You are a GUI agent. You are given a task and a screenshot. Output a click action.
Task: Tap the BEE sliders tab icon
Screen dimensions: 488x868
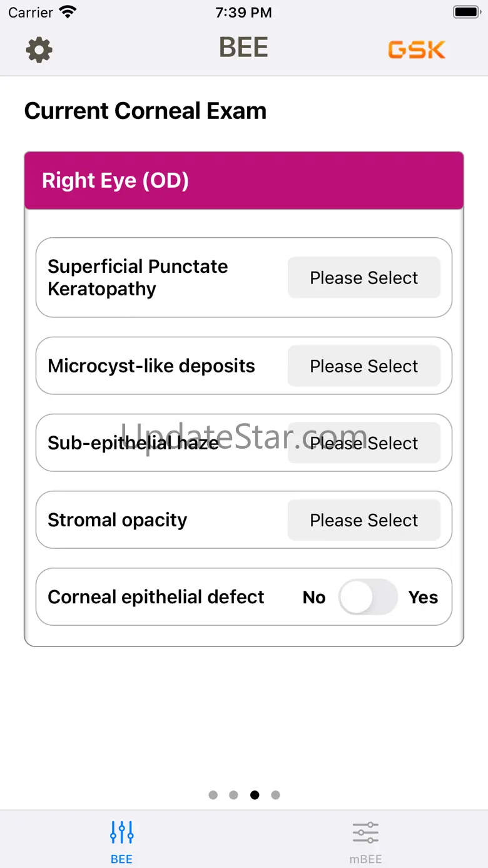[121, 832]
